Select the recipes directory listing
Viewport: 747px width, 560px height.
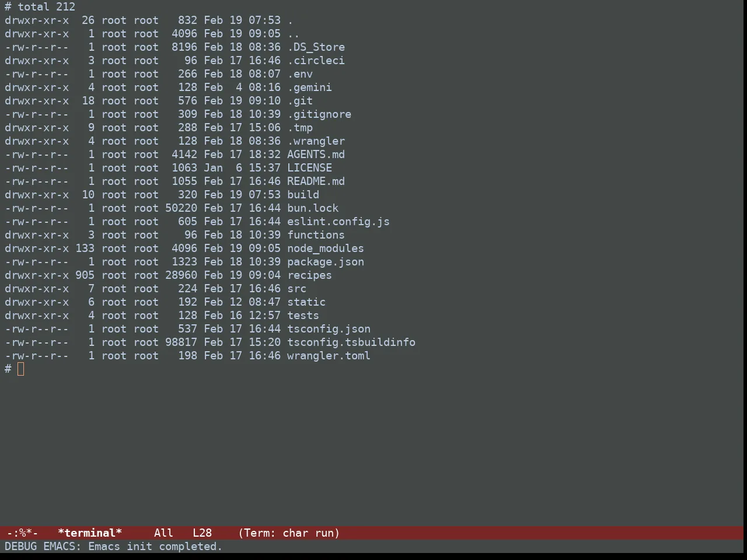[309, 275]
